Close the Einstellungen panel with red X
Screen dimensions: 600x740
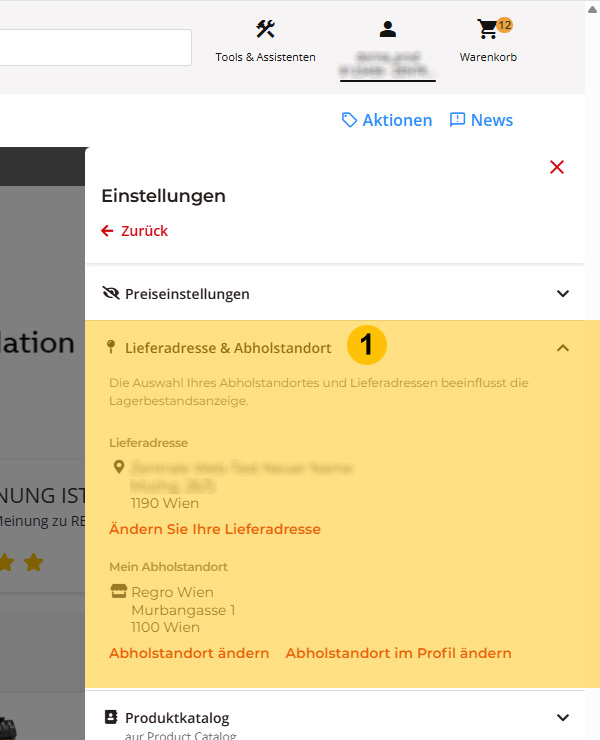coord(557,167)
